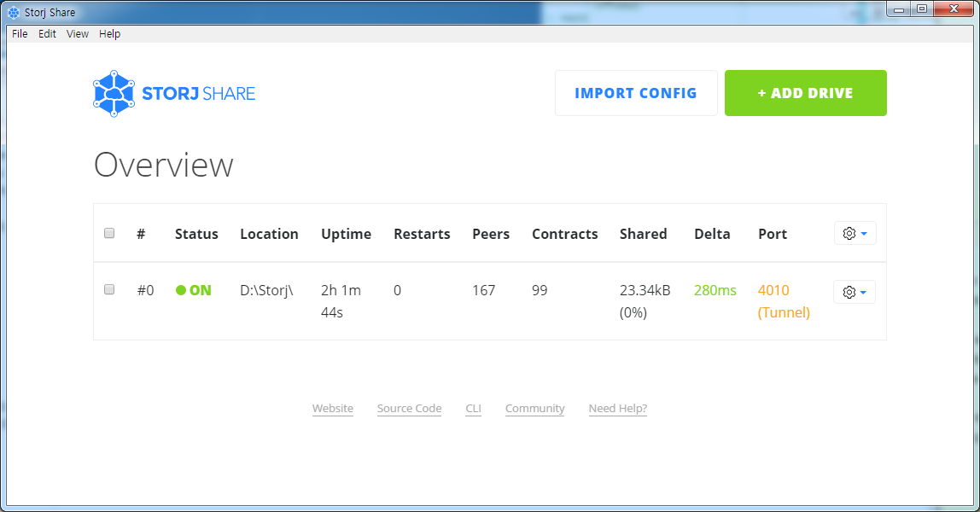980x512 pixels.
Task: Maximize the Storj Share window
Action: tap(922, 9)
